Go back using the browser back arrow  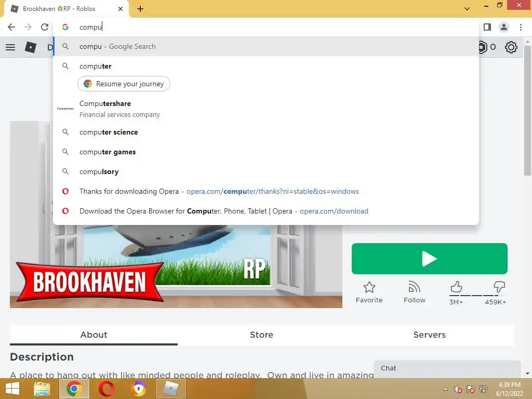(x=11, y=27)
